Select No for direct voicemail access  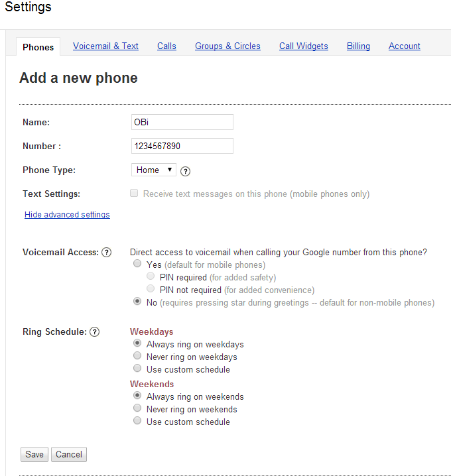137,302
